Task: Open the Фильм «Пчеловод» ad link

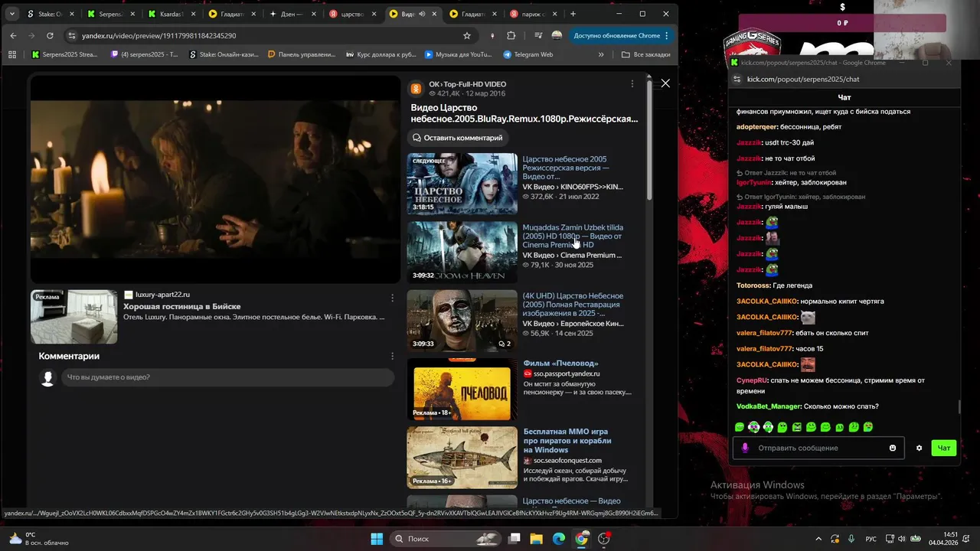Action: pyautogui.click(x=560, y=364)
